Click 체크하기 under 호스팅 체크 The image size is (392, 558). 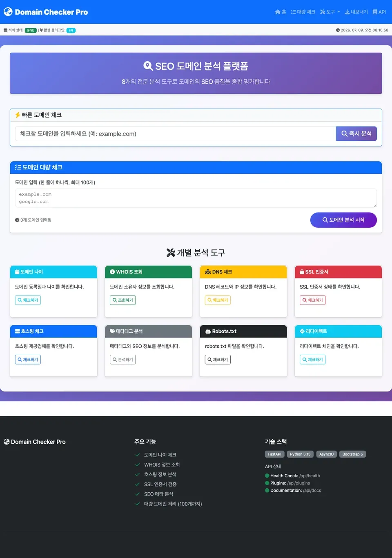click(x=28, y=360)
